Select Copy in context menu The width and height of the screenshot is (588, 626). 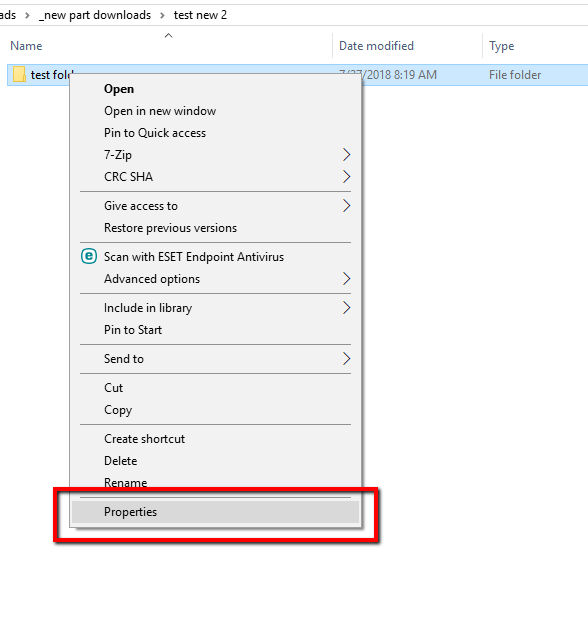point(216,410)
